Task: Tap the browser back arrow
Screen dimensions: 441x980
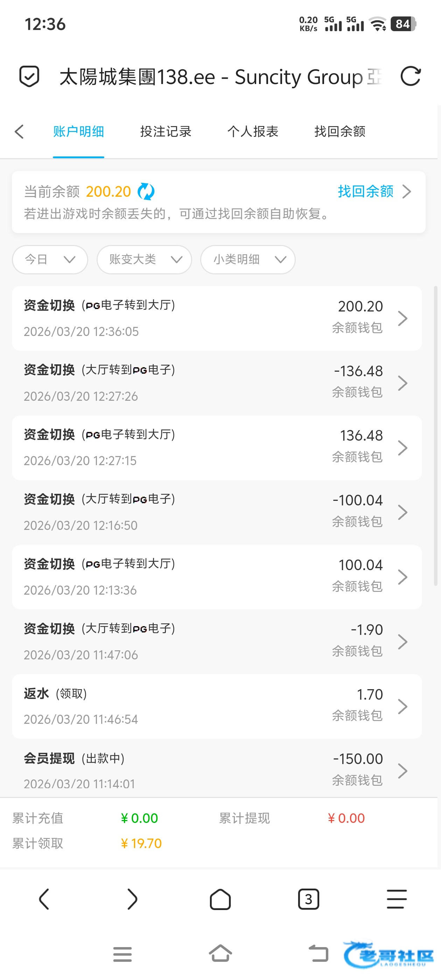Action: (44, 899)
